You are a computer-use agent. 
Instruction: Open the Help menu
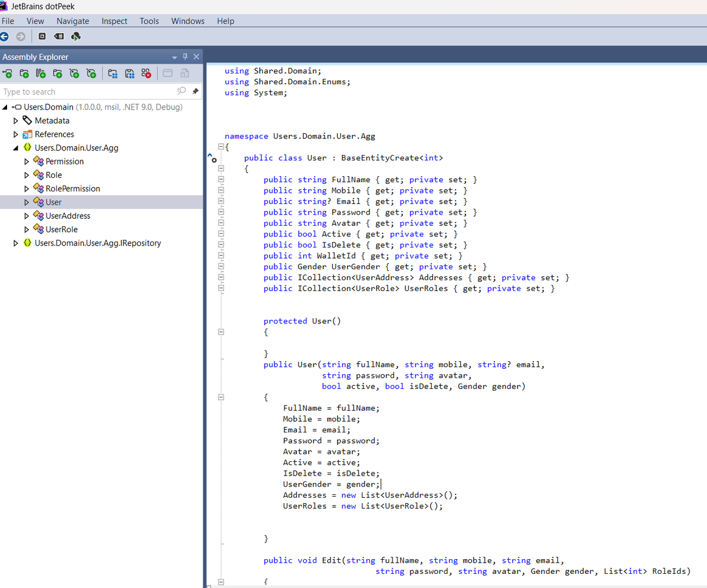coord(226,21)
